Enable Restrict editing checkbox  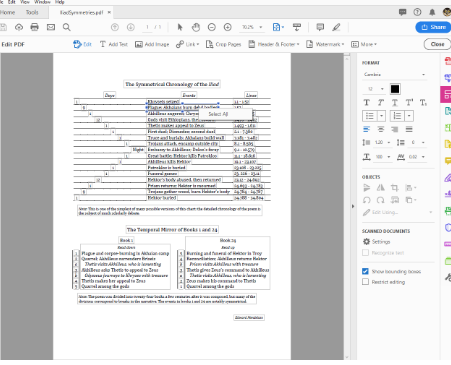point(365,282)
